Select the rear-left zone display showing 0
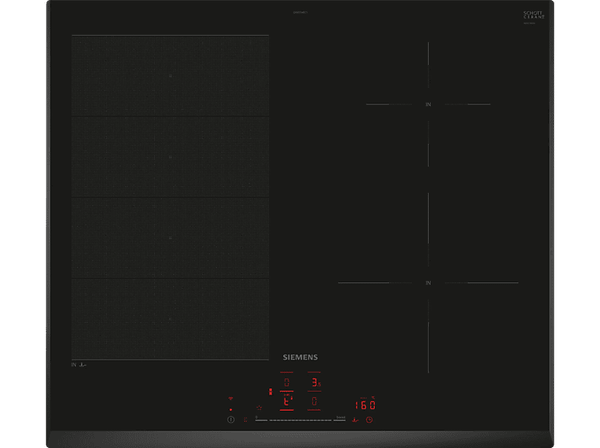 coord(287,382)
